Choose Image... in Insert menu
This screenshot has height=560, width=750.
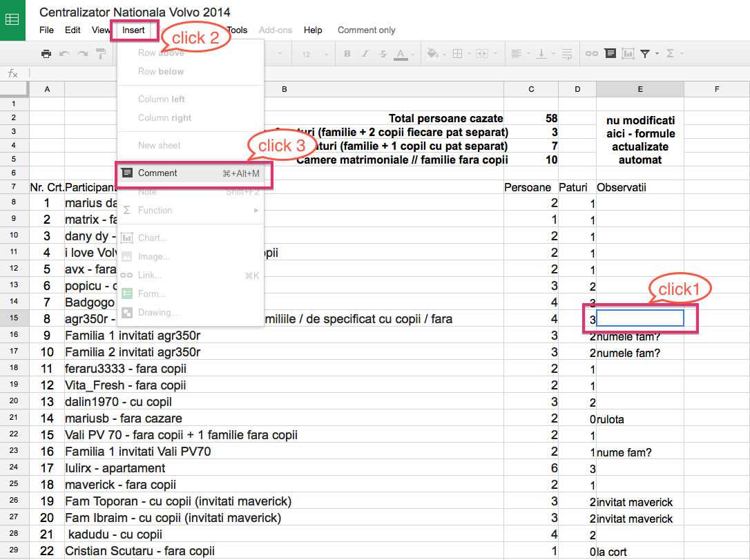pyautogui.click(x=191, y=257)
